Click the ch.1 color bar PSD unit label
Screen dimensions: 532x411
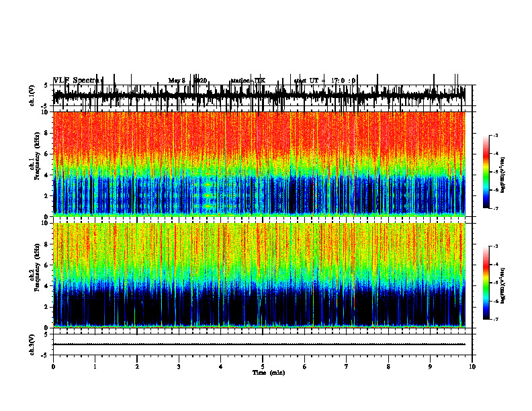coord(503,175)
